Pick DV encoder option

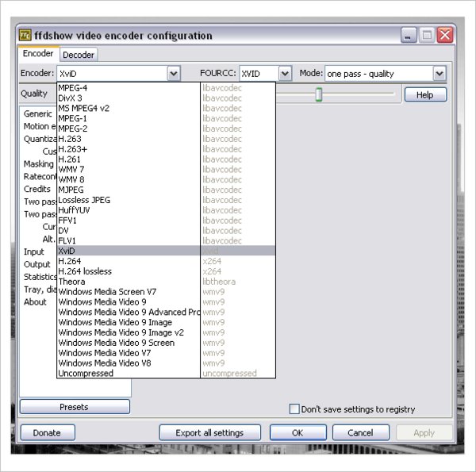pos(166,231)
